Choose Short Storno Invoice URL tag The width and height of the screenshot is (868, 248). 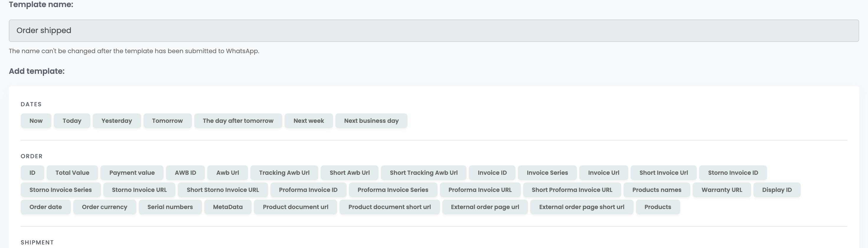[223, 190]
